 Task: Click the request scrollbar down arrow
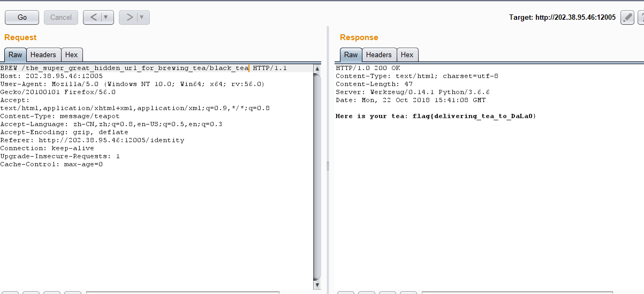[317, 285]
